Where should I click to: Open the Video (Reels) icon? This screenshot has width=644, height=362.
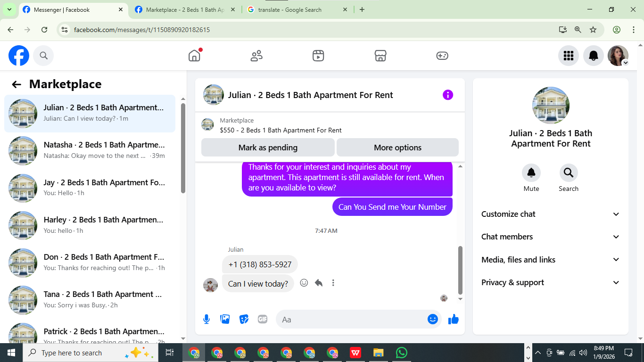coord(318,56)
